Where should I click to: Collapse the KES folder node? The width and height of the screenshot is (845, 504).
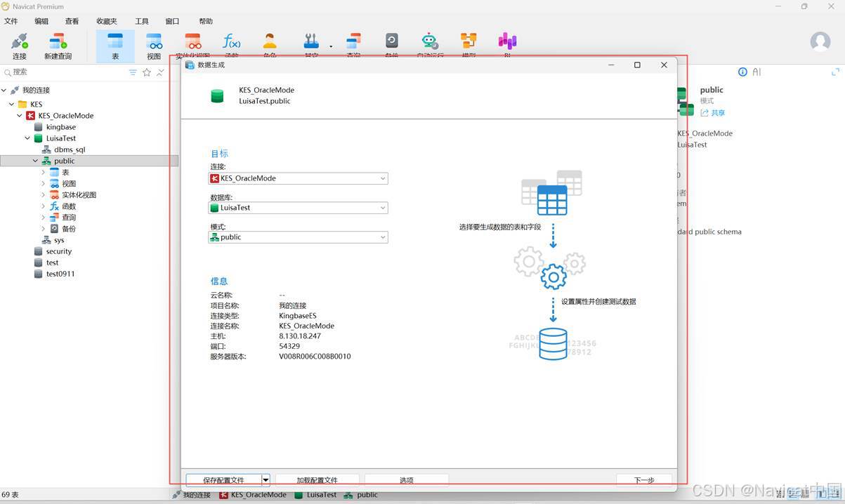click(12, 105)
